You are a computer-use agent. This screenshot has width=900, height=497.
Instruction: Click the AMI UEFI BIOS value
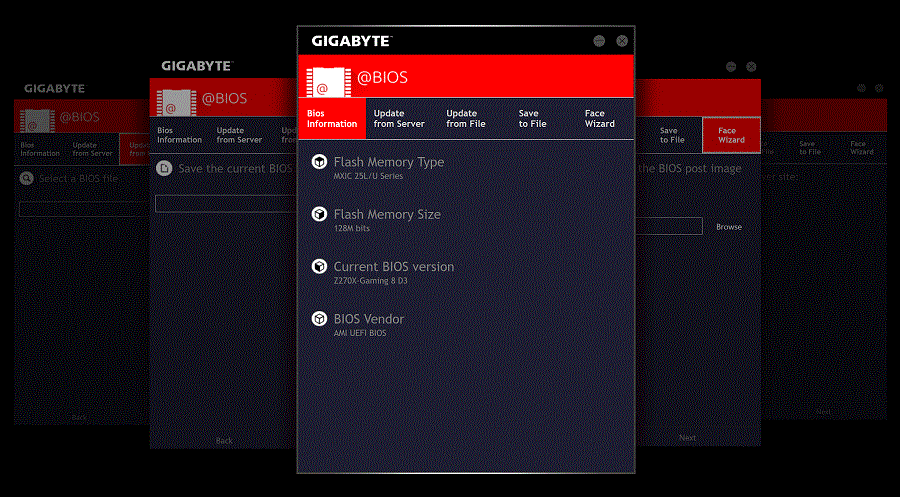click(x=360, y=333)
